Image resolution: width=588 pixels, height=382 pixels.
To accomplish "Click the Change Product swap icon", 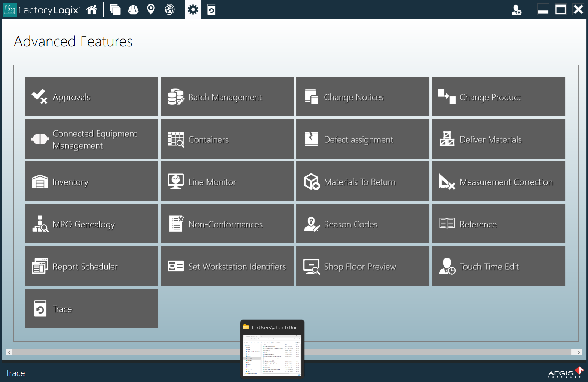I will point(447,97).
